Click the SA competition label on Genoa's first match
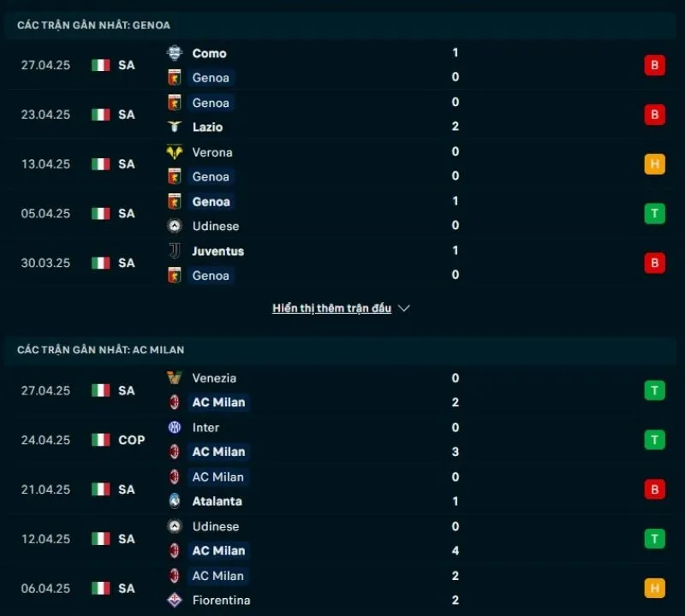This screenshot has width=685, height=616. 126,65
